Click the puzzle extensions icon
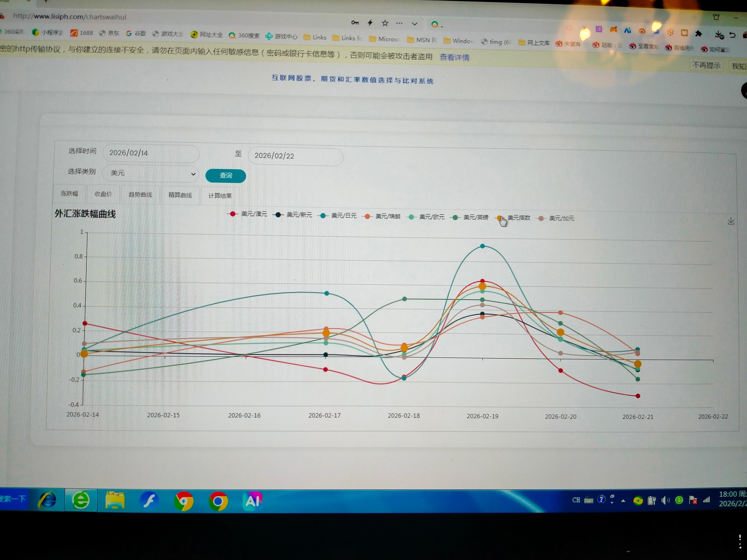 (698, 33)
